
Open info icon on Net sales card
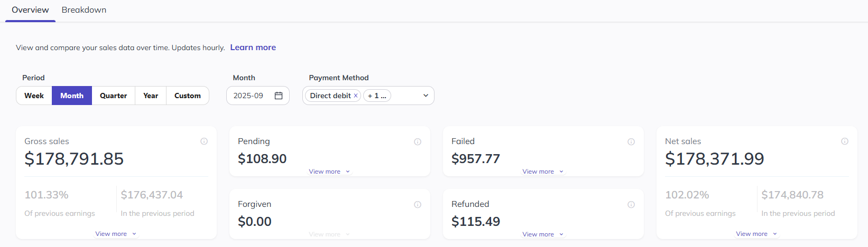point(845,141)
